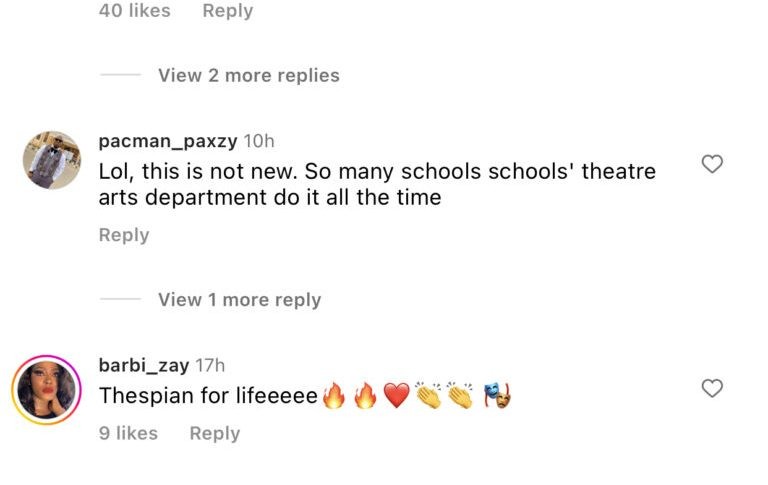Click the red heart emoji in barbi_zay's comment
The image size is (768, 485).
[397, 396]
